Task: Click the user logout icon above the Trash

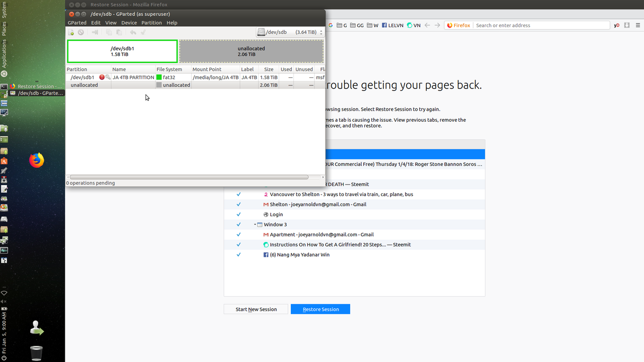Action: coord(36,328)
